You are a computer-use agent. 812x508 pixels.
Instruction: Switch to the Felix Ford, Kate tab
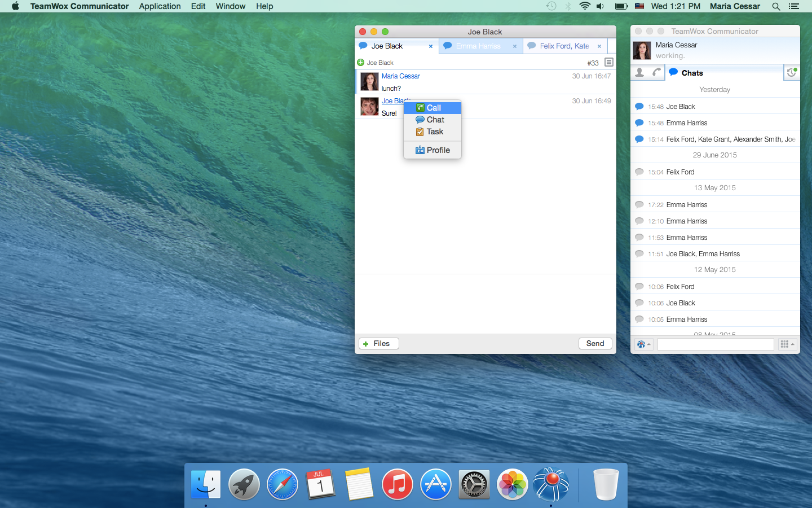564,46
